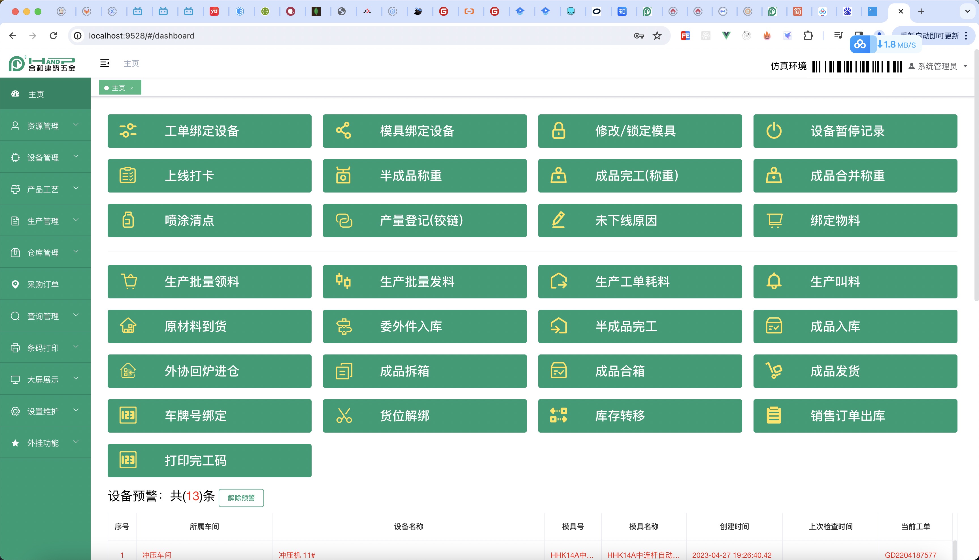Click the pencil icon on 未下线原因

[x=558, y=220]
